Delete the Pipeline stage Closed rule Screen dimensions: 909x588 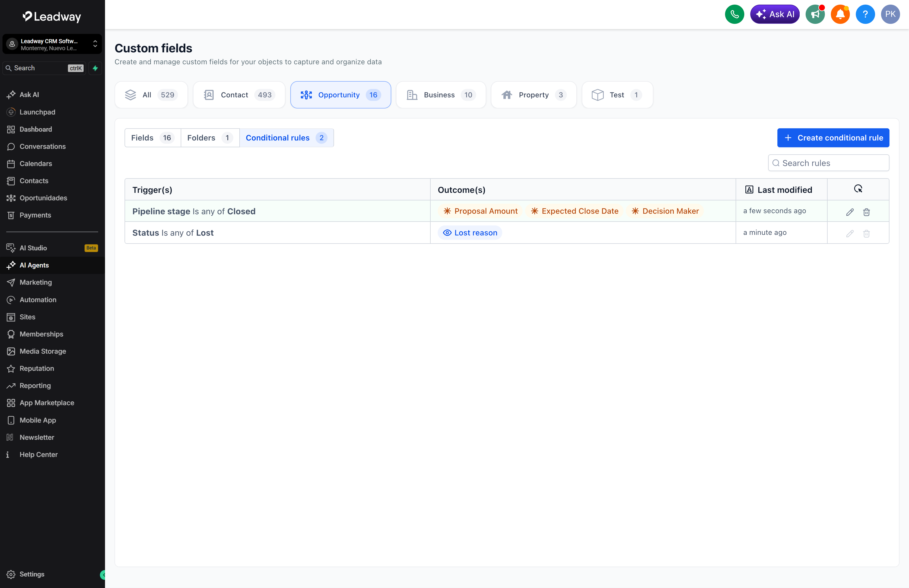[x=866, y=212]
